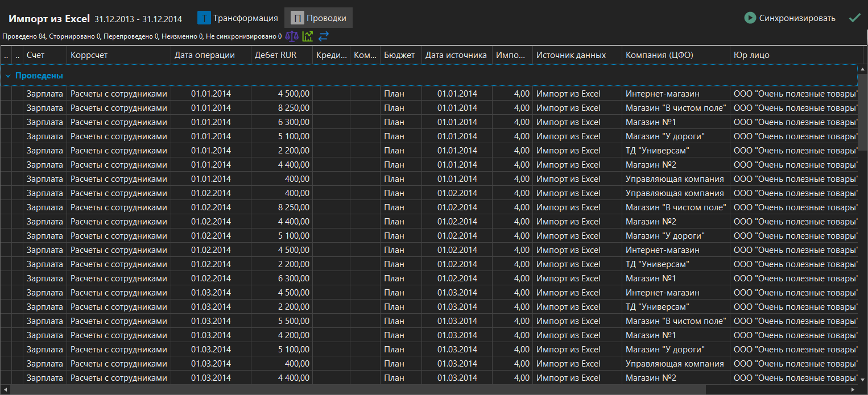868x395 pixels.
Task: Open the Проводки tab
Action: point(319,18)
